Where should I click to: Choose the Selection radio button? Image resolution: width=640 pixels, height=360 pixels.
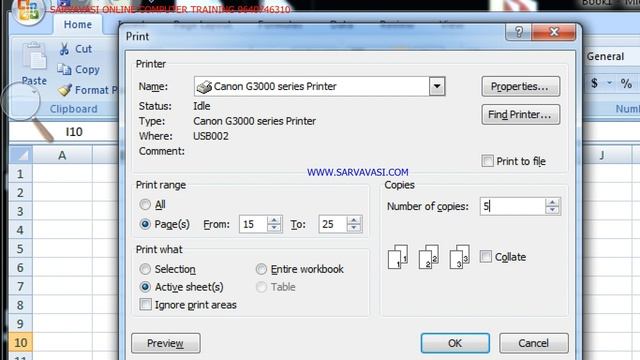point(145,269)
